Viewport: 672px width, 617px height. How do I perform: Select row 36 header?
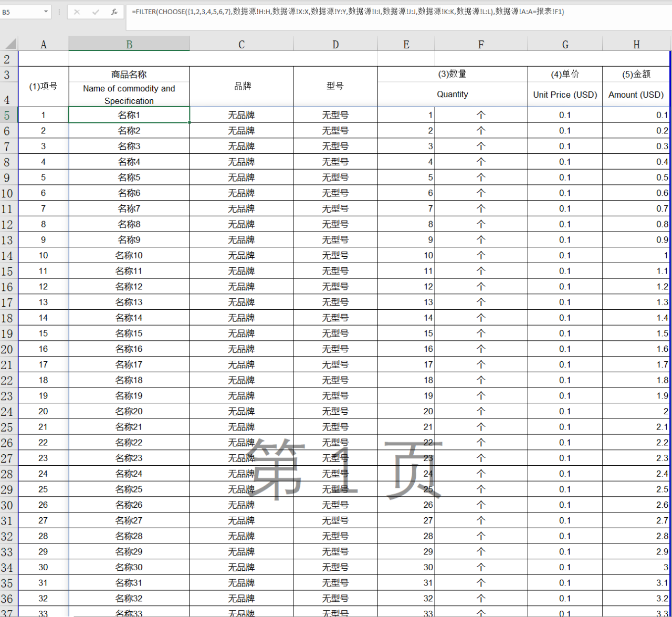(9, 598)
